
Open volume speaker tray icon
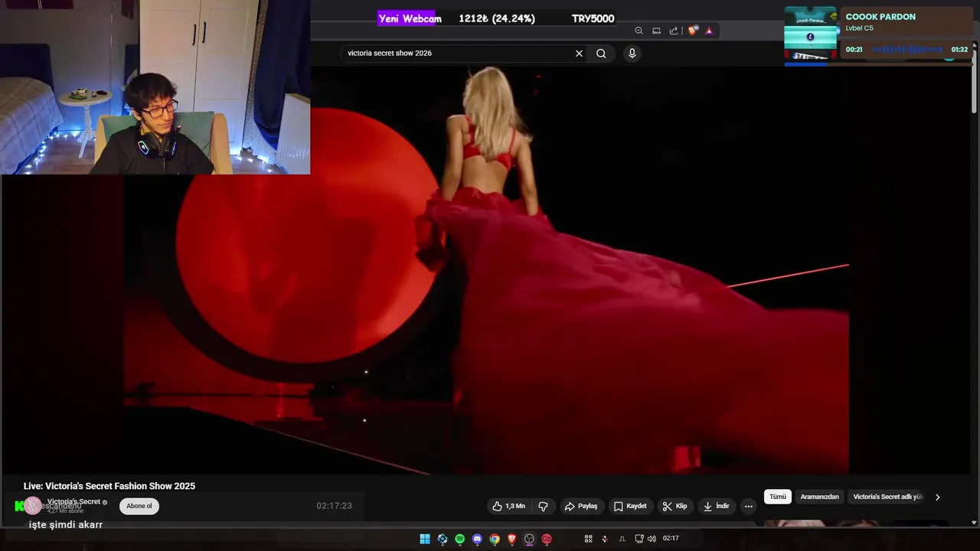652,539
